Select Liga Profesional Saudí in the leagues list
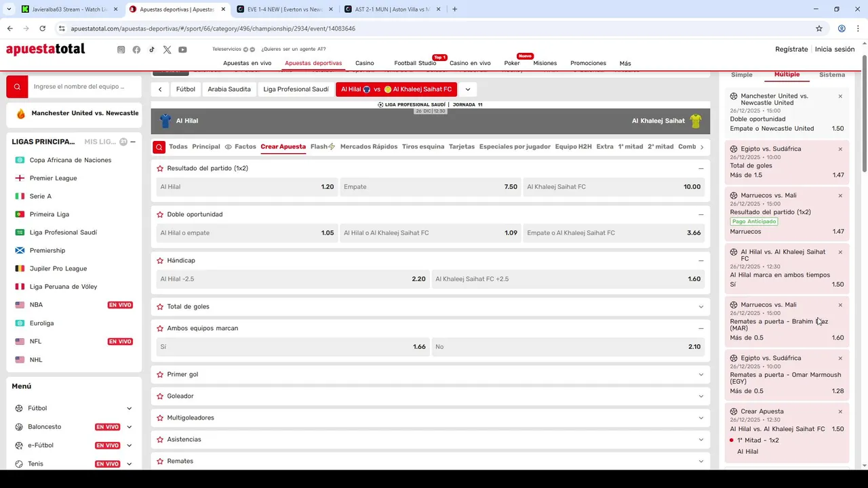This screenshot has width=868, height=488. pos(63,232)
